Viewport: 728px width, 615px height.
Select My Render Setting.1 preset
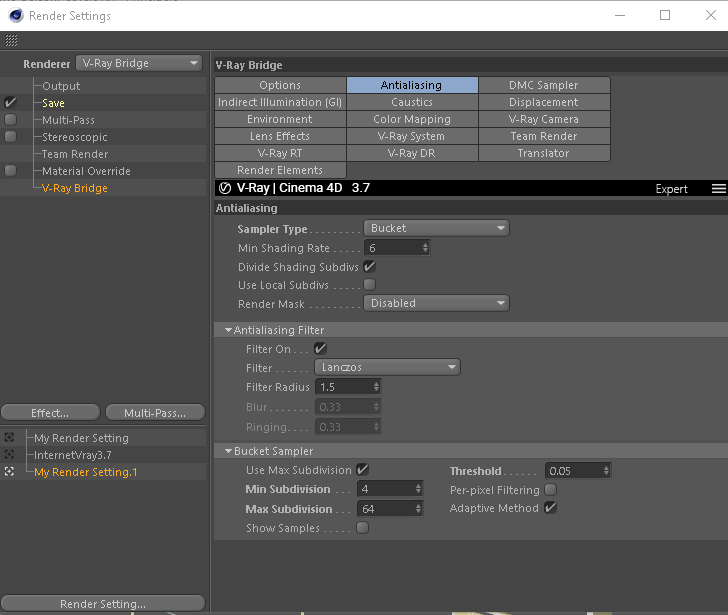[86, 472]
